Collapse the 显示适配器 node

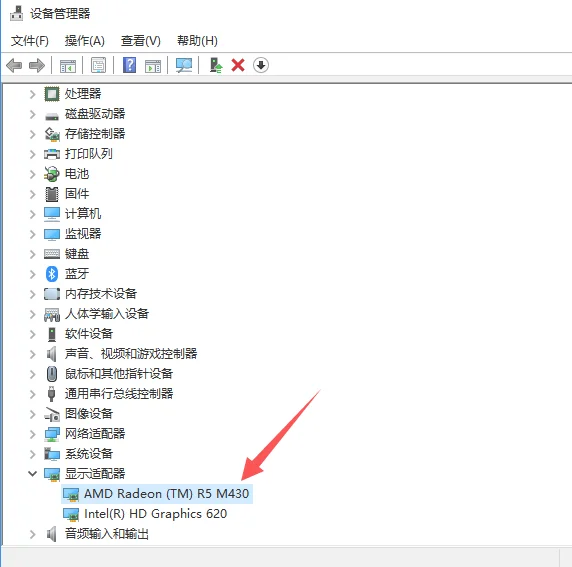pyautogui.click(x=32, y=474)
